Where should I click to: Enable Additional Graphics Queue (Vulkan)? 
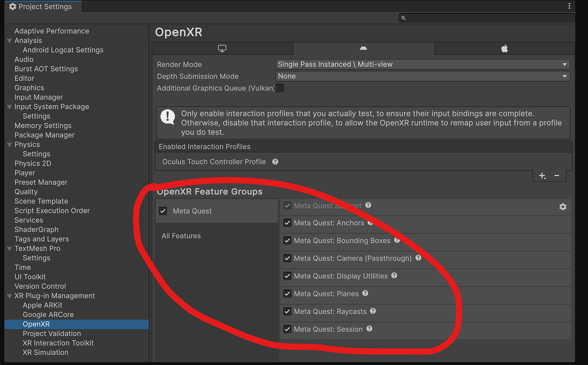click(x=279, y=88)
